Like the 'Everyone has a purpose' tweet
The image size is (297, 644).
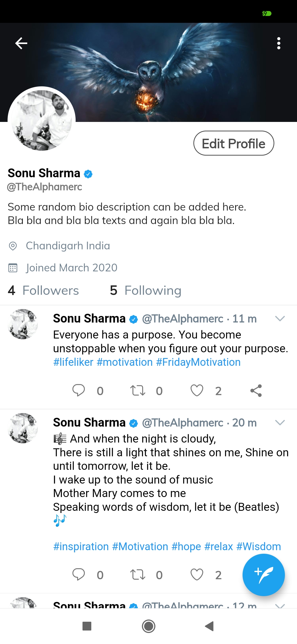[x=197, y=390]
